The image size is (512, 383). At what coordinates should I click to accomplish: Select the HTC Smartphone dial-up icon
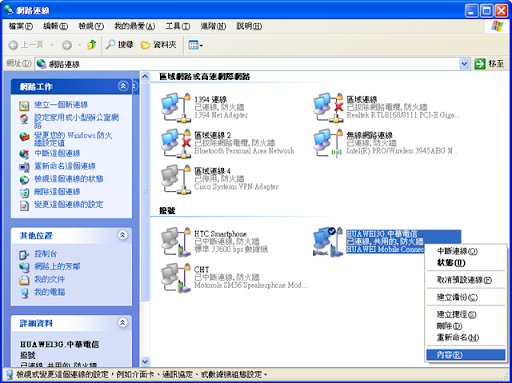(176, 242)
